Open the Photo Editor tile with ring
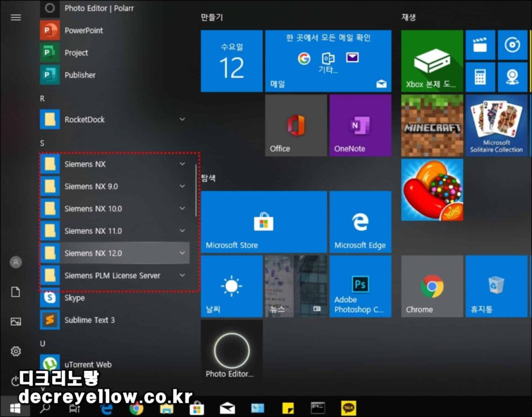Viewport: 532px width, 417px height. pyautogui.click(x=232, y=351)
